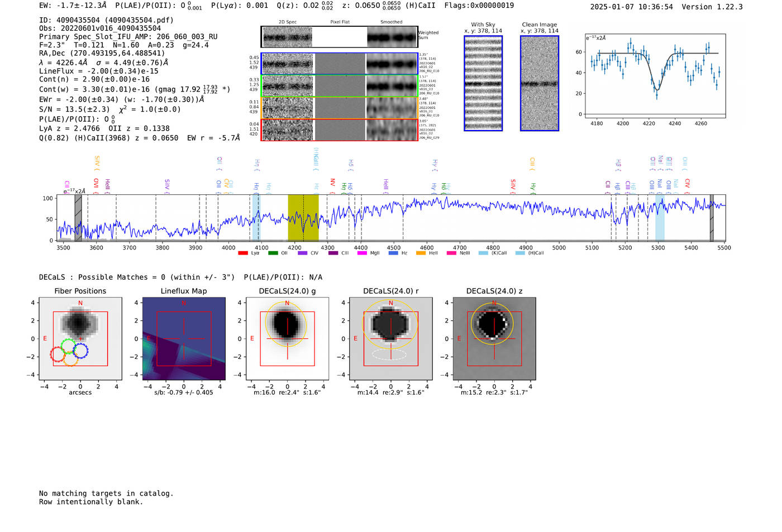Screen dimensions: 782x532
Task: Click the "m:15.2 re:2.3" s:1.7"" caption
Action: tap(494, 392)
